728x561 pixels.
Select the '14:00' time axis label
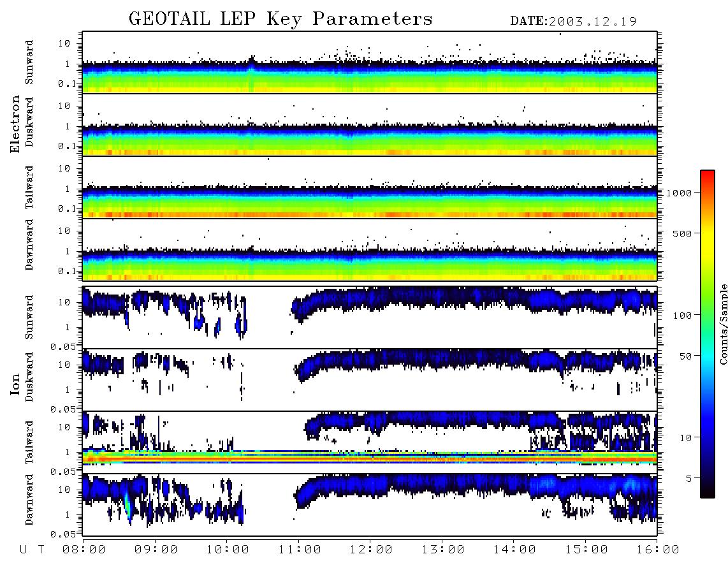pyautogui.click(x=514, y=550)
